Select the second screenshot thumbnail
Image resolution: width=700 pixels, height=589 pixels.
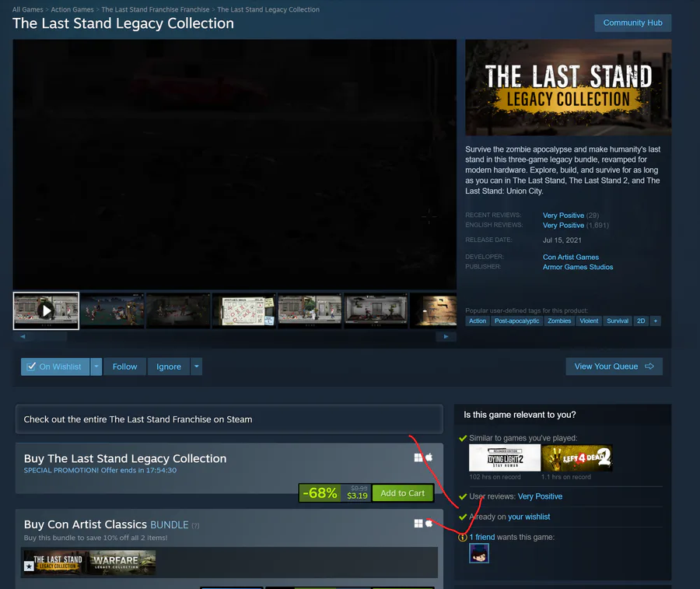pos(112,310)
